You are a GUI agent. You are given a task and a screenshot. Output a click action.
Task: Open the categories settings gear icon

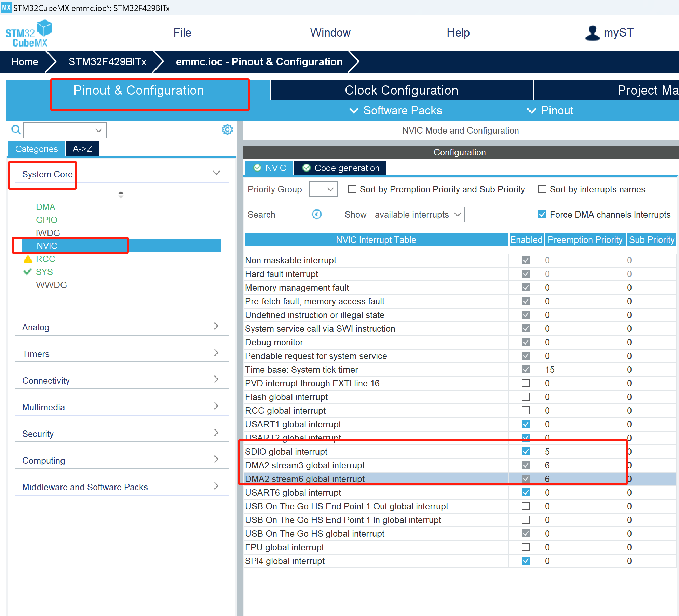point(227,129)
